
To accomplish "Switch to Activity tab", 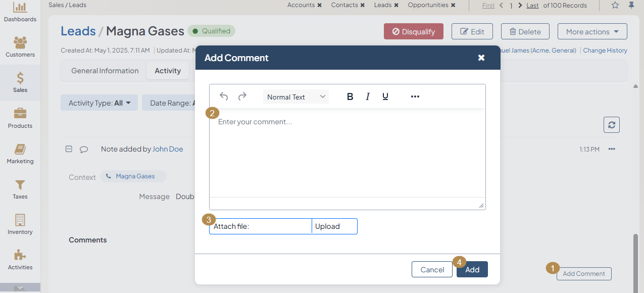I will click(168, 71).
